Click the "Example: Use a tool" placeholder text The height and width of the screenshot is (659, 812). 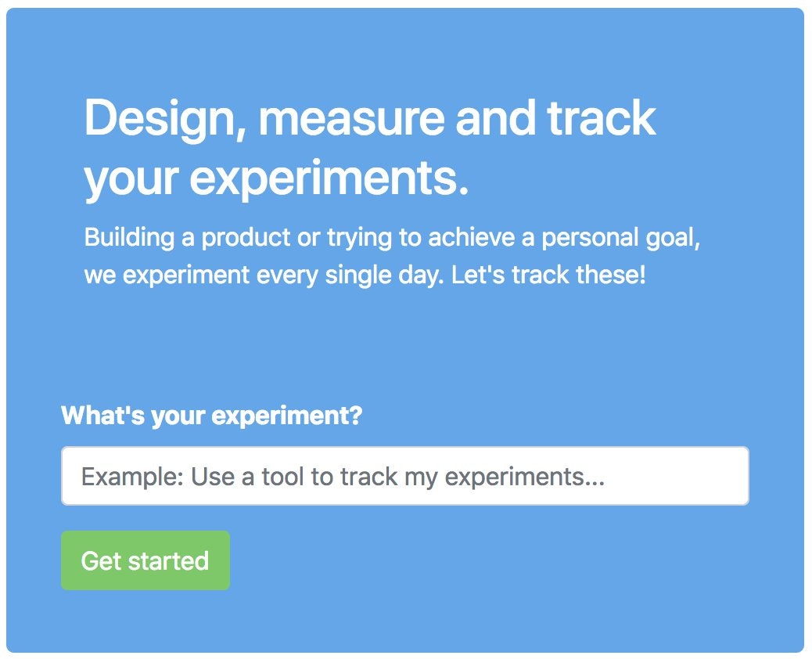click(343, 477)
